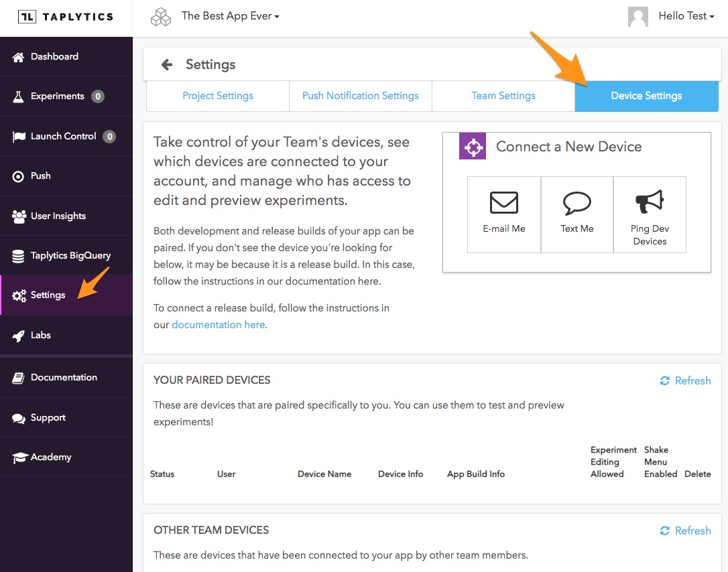Viewport: 728px width, 572px height.
Task: Open Academy from sidebar
Action: tap(66, 457)
